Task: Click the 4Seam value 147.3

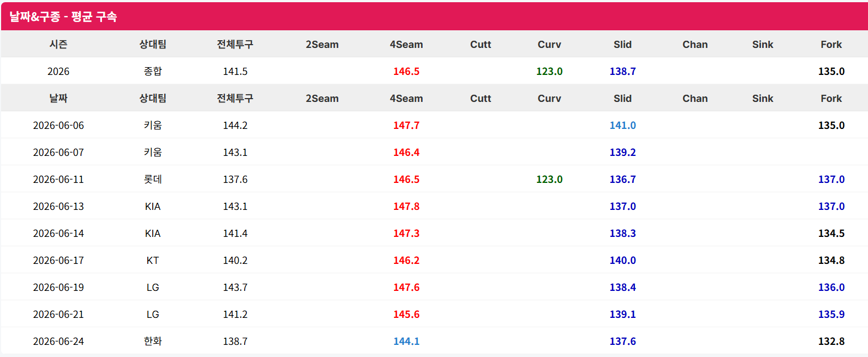Action: click(406, 234)
